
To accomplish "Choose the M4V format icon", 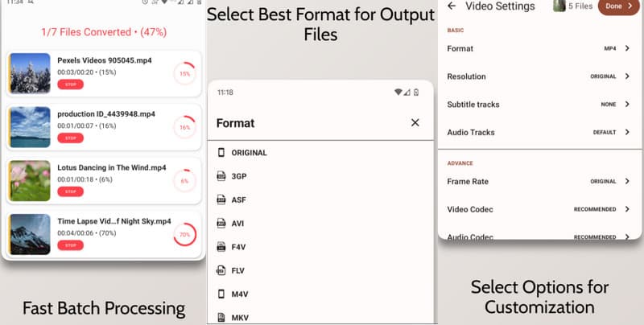I will [x=221, y=294].
